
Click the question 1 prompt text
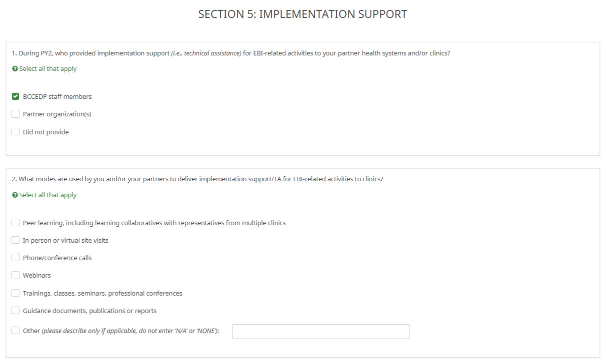pyautogui.click(x=230, y=53)
